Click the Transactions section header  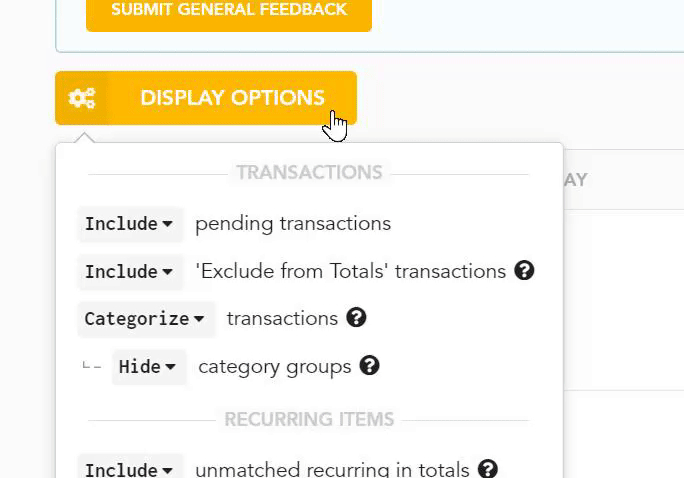(309, 172)
